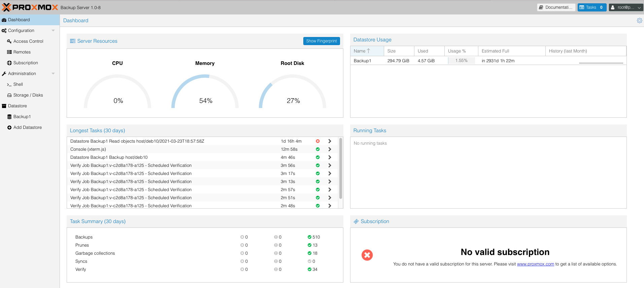Click the Name column sort arrow
The width and height of the screenshot is (644, 288).
pyautogui.click(x=369, y=51)
